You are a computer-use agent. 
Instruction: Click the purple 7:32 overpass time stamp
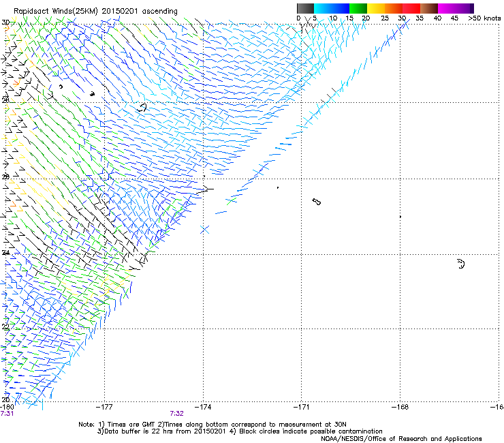point(177,414)
